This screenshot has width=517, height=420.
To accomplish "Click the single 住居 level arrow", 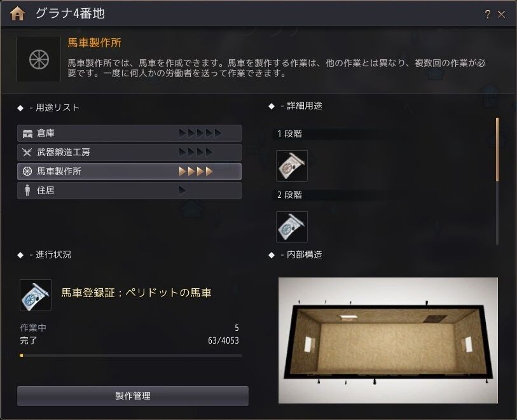I will [182, 190].
